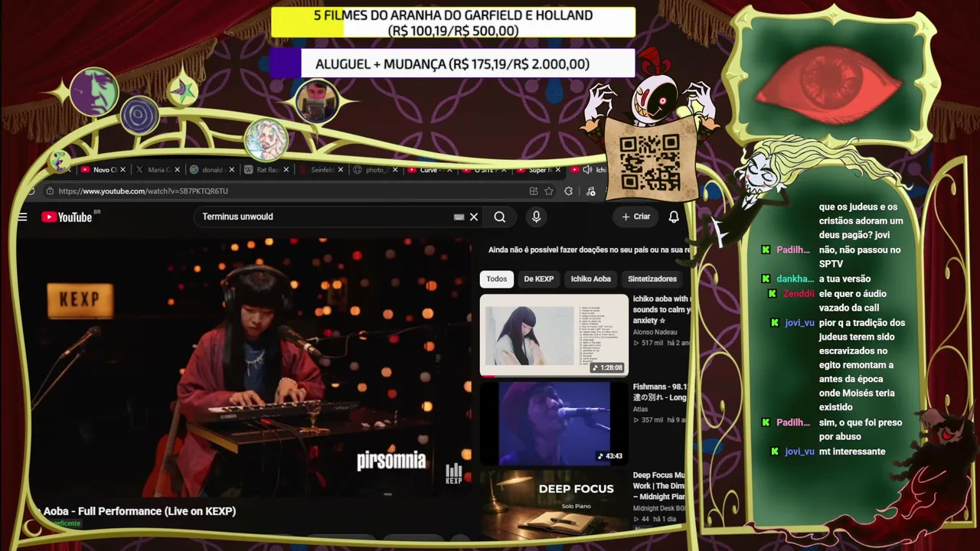
Task: Click the 5 Filmes do Aranha goal bar
Action: pos(453,23)
